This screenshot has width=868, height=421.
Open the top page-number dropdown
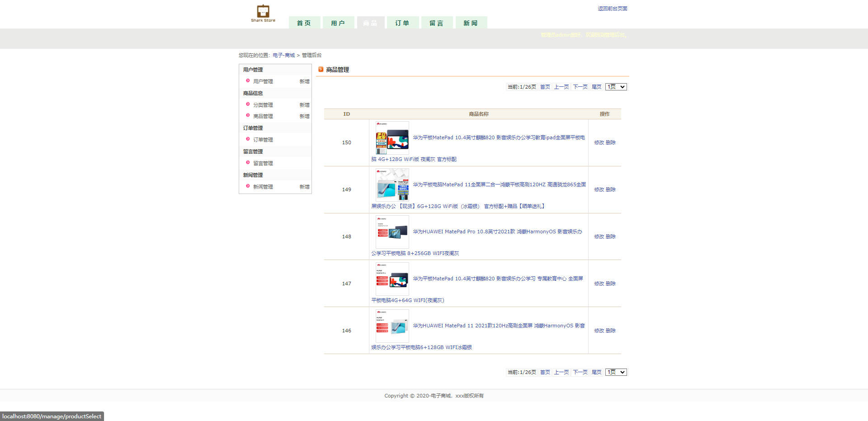(616, 87)
